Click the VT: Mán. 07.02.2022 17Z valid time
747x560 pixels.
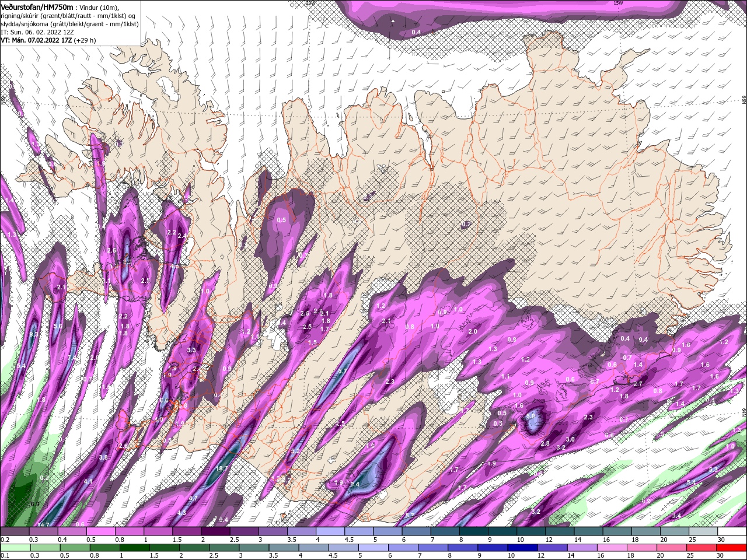point(36,40)
